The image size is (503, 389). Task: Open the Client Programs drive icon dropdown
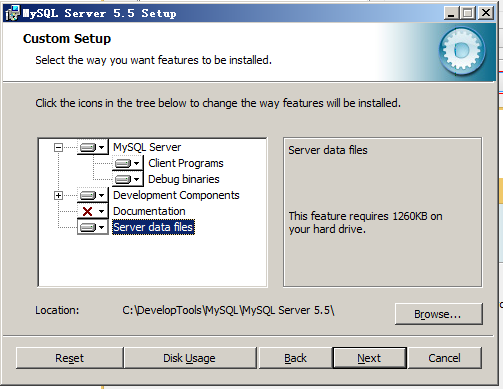[128, 163]
